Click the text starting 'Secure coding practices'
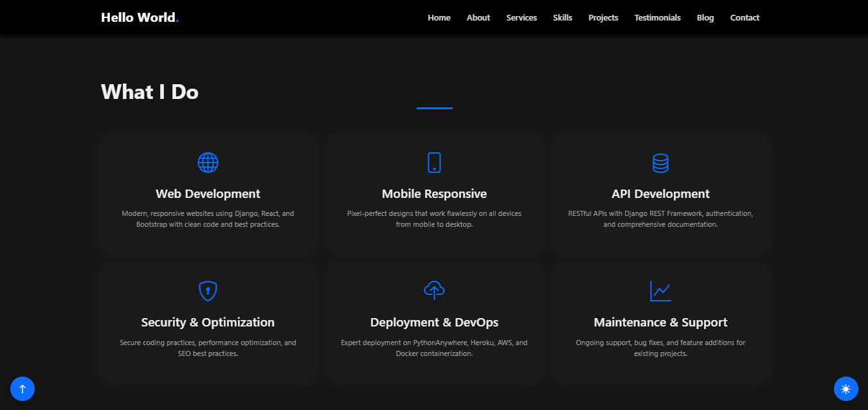Screen dimensions: 868x410 click(208, 348)
